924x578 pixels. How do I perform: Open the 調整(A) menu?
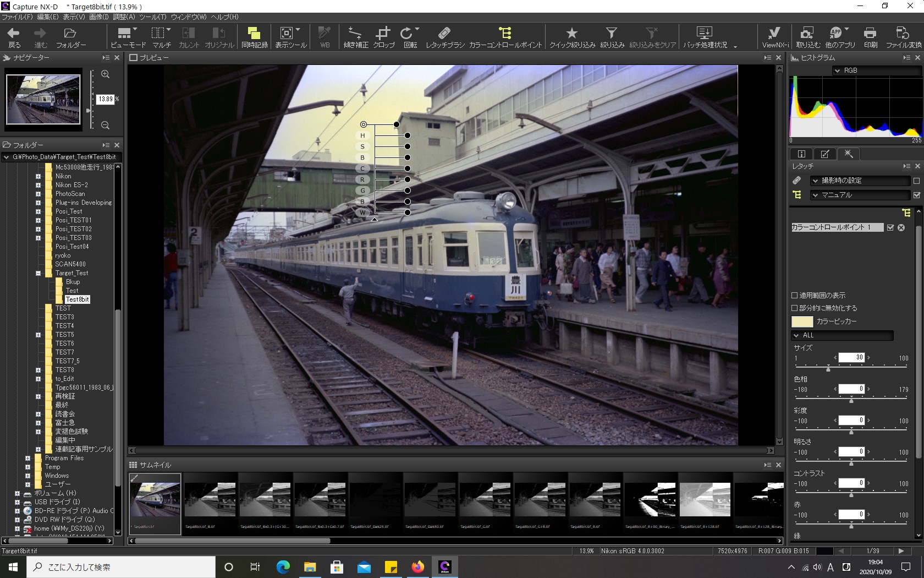(124, 17)
